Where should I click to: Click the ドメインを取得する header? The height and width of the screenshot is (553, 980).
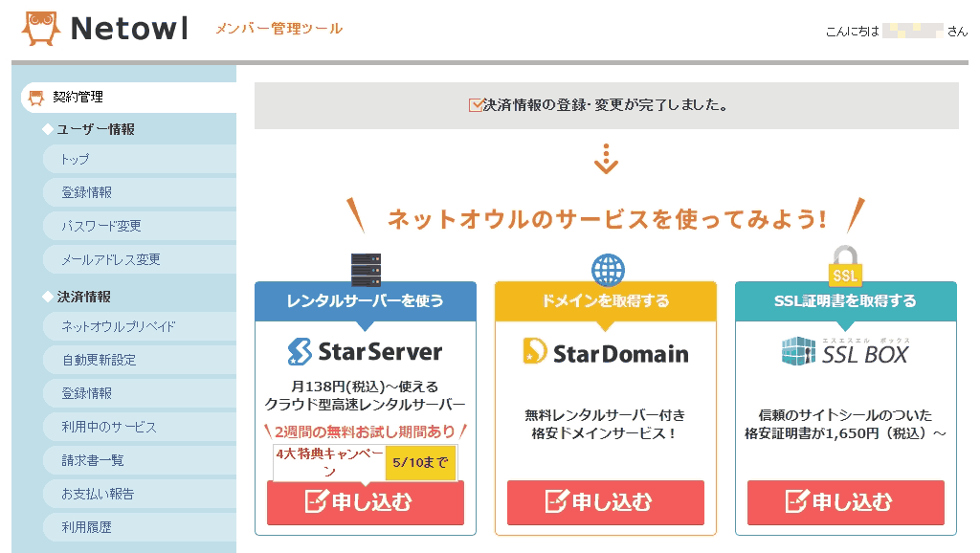(606, 301)
